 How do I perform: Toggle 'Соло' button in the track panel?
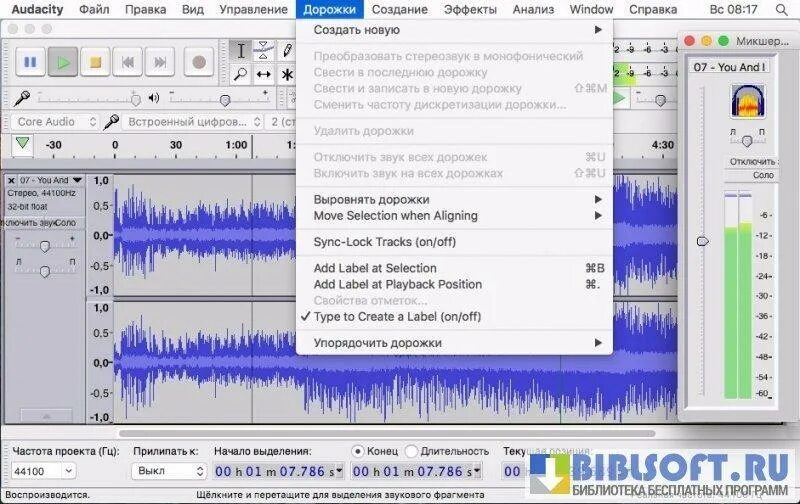[x=67, y=223]
